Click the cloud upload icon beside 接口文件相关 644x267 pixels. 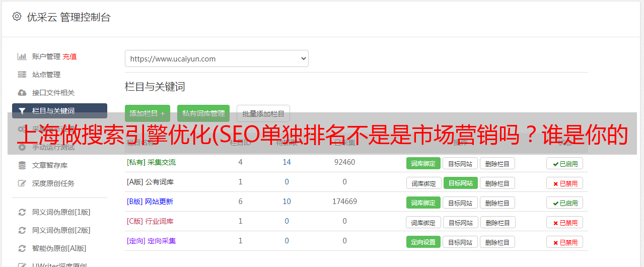(x=22, y=93)
